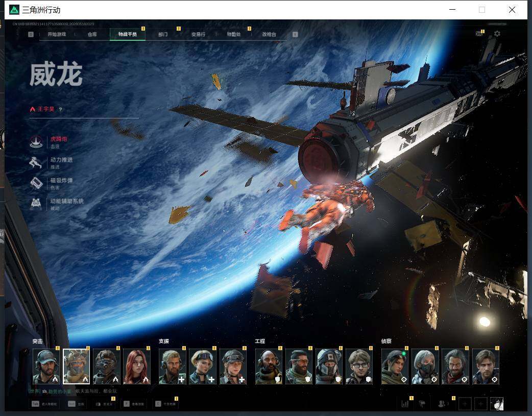
Task: Select white-helmeted masked engineer portrait
Action: pyautogui.click(x=329, y=366)
